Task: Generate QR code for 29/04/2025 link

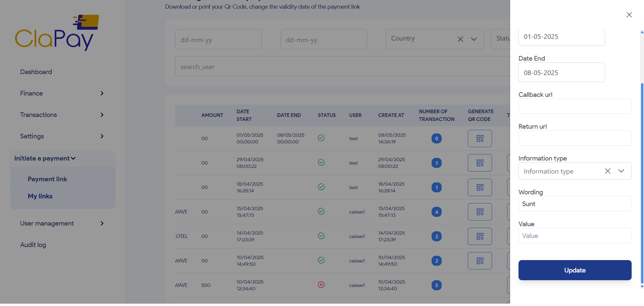Action: coord(480,163)
